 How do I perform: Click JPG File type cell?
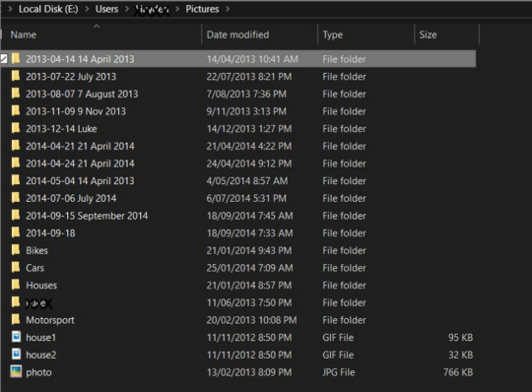(x=338, y=372)
